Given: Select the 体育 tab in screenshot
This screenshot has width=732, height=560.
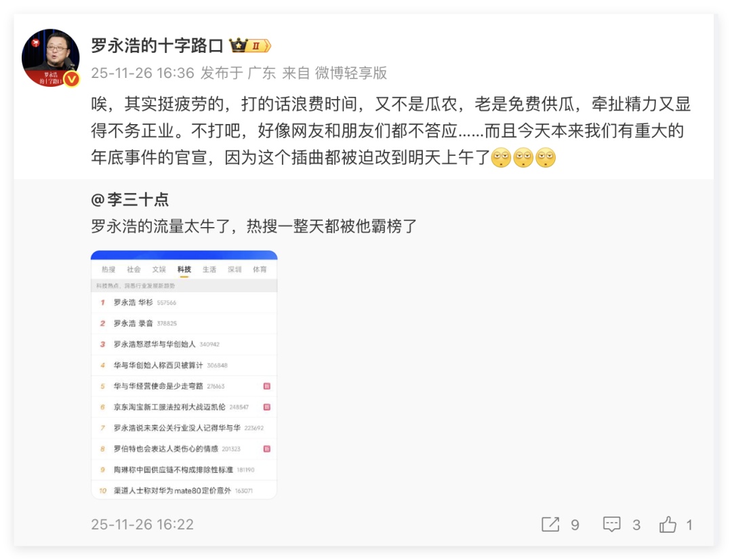Looking at the screenshot, I should click(260, 269).
